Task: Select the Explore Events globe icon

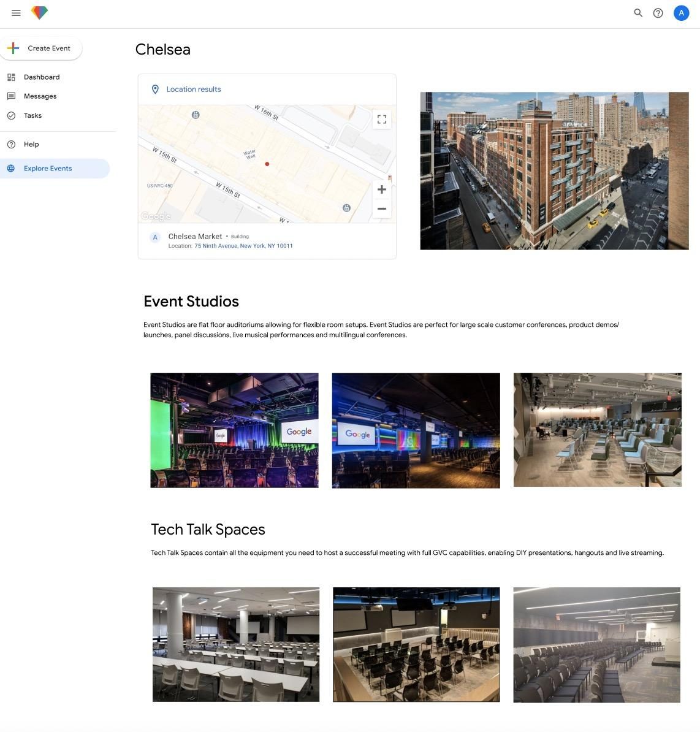Action: tap(12, 168)
